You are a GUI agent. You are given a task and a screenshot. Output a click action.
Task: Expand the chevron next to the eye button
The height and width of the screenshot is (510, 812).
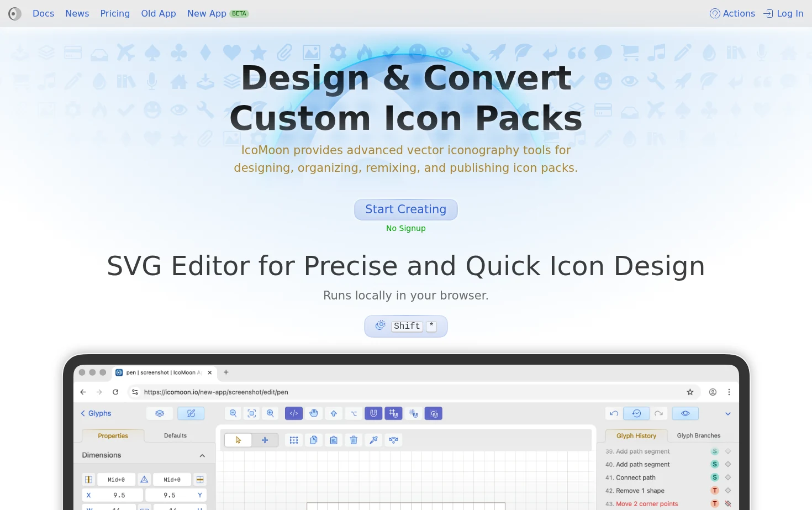728,413
